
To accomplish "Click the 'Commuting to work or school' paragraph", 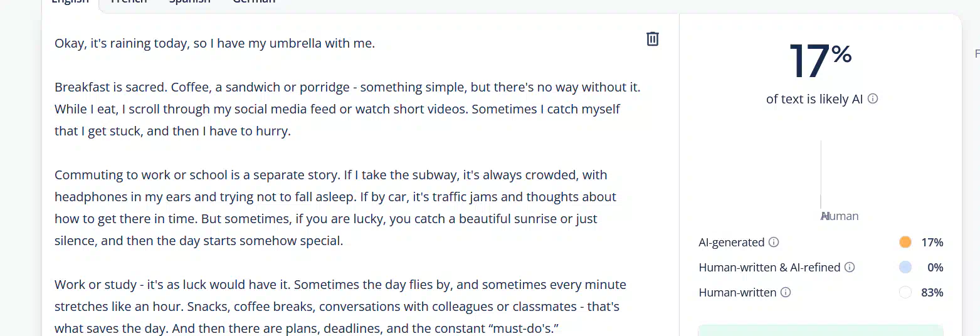I will pyautogui.click(x=335, y=207).
